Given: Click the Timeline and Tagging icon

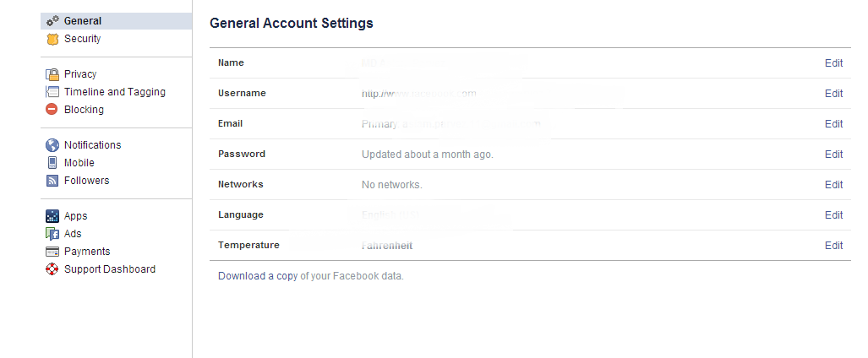Looking at the screenshot, I should pyautogui.click(x=52, y=92).
